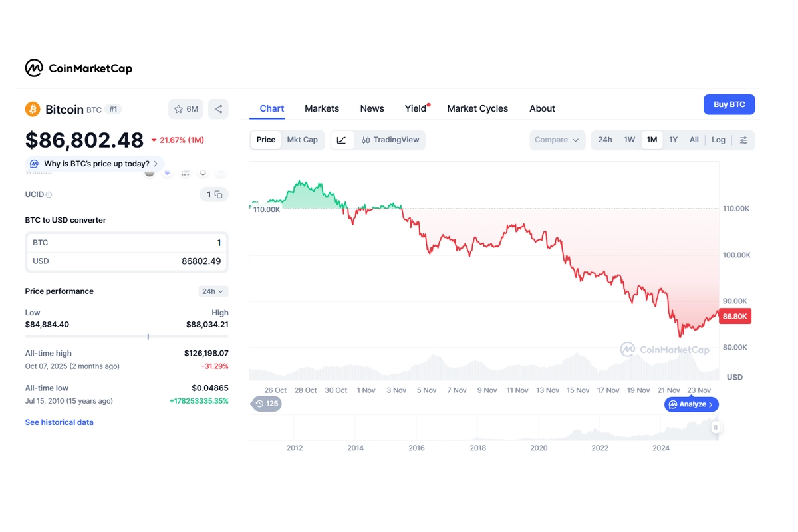Enable logarithmic scale with Log toggle
Image resolution: width=798 pixels, height=532 pixels.
[x=718, y=140]
